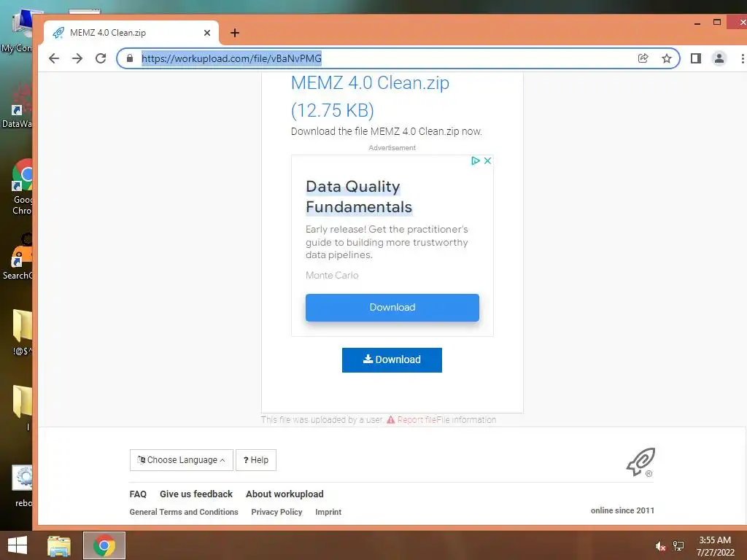
Task: Minimize the Chrome window
Action: (x=697, y=23)
